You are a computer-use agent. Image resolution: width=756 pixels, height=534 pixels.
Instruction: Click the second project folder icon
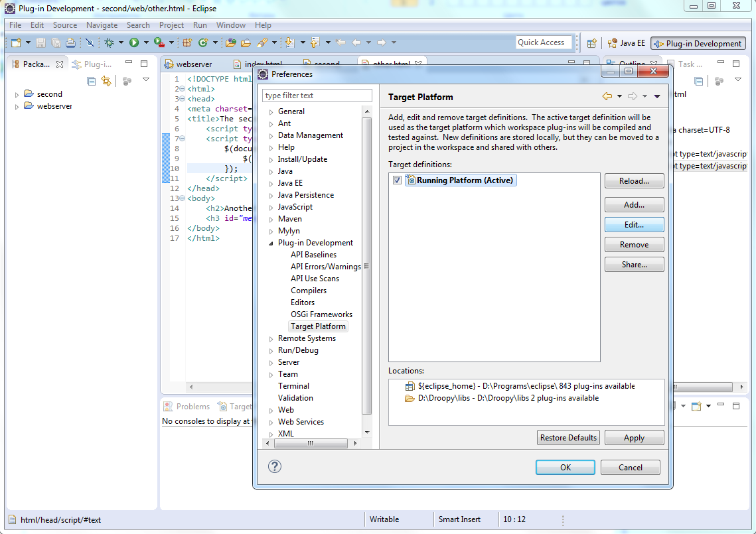coord(29,94)
